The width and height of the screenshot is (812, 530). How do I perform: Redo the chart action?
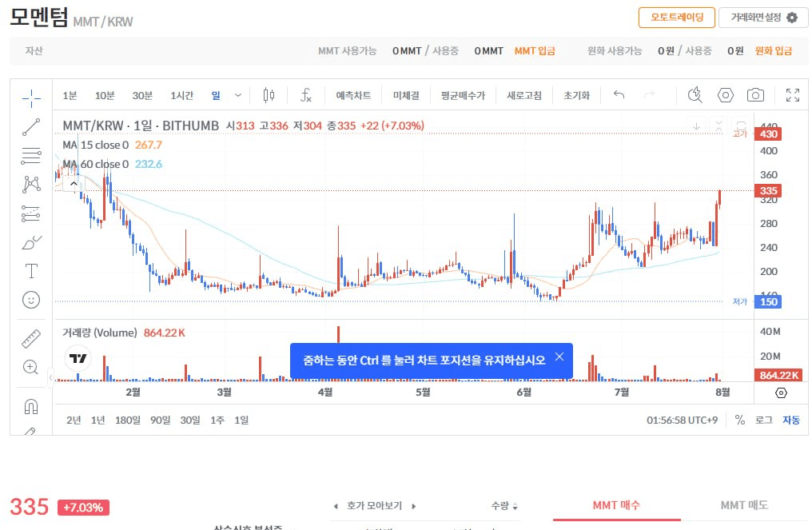pyautogui.click(x=649, y=95)
